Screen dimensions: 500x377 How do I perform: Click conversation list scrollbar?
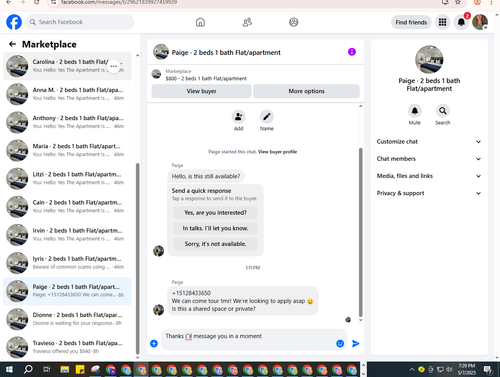coord(138,258)
